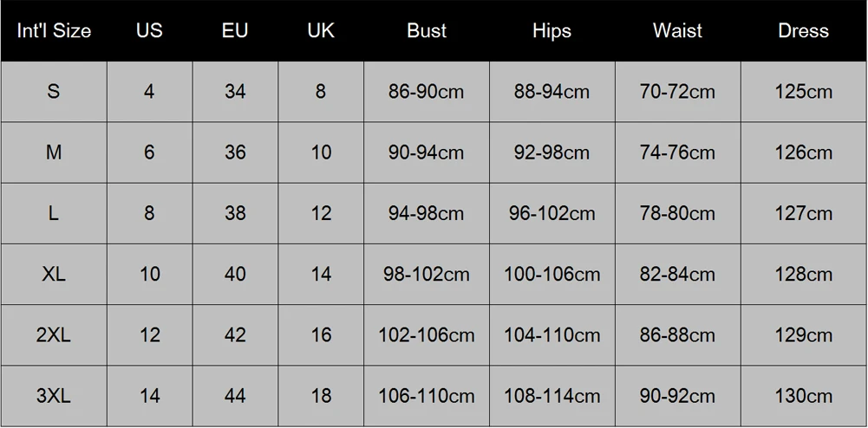Select the EU column header
Image resolution: width=868 pixels, height=428 pixels.
point(235,31)
